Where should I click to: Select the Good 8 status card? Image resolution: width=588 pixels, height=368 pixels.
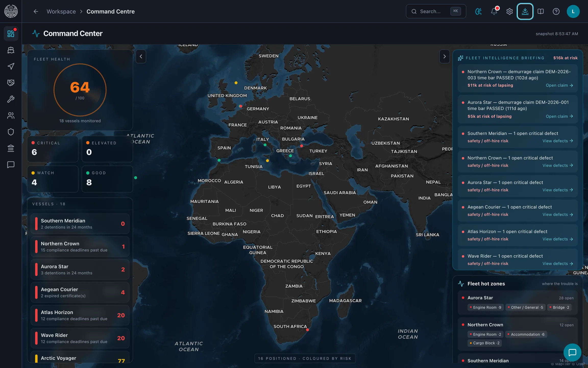click(107, 179)
